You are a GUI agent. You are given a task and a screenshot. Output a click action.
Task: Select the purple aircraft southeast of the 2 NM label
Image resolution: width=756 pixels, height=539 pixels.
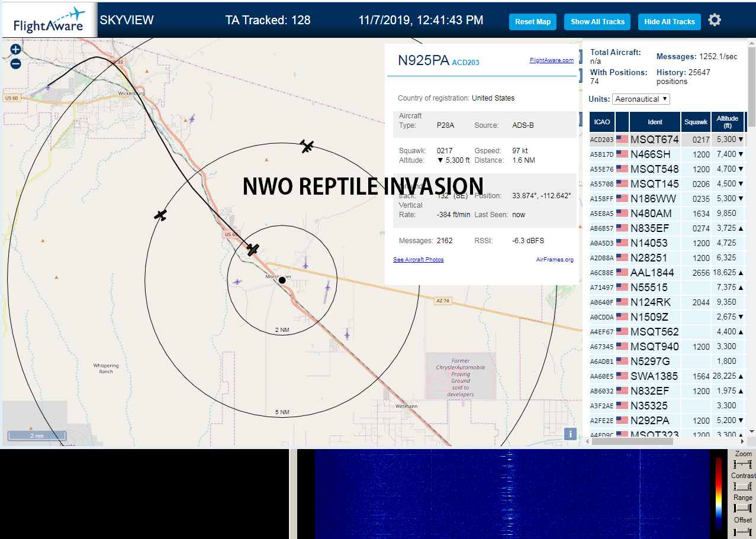[347, 335]
